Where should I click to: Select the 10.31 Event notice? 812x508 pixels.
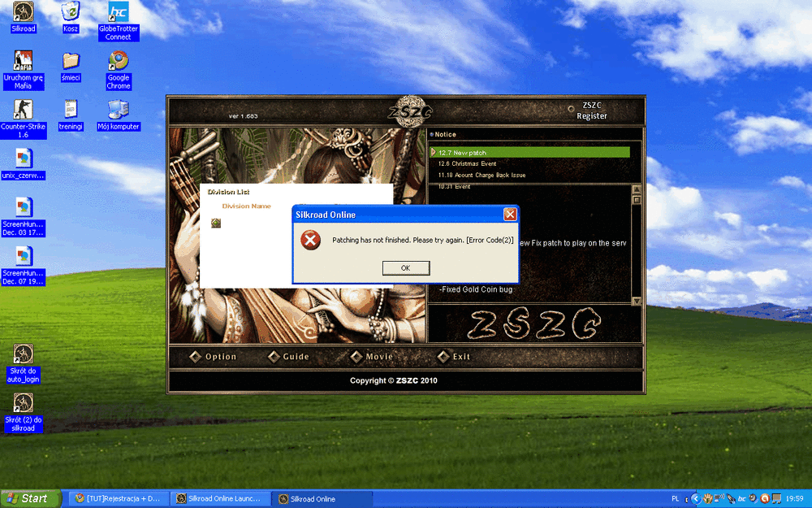454,187
